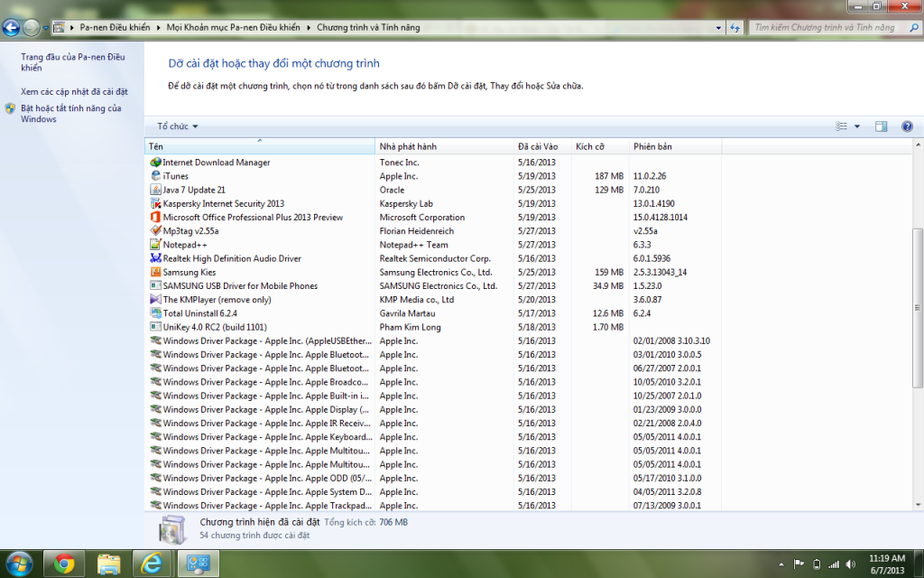
Task: Open the Windows Start menu
Action: click(19, 564)
